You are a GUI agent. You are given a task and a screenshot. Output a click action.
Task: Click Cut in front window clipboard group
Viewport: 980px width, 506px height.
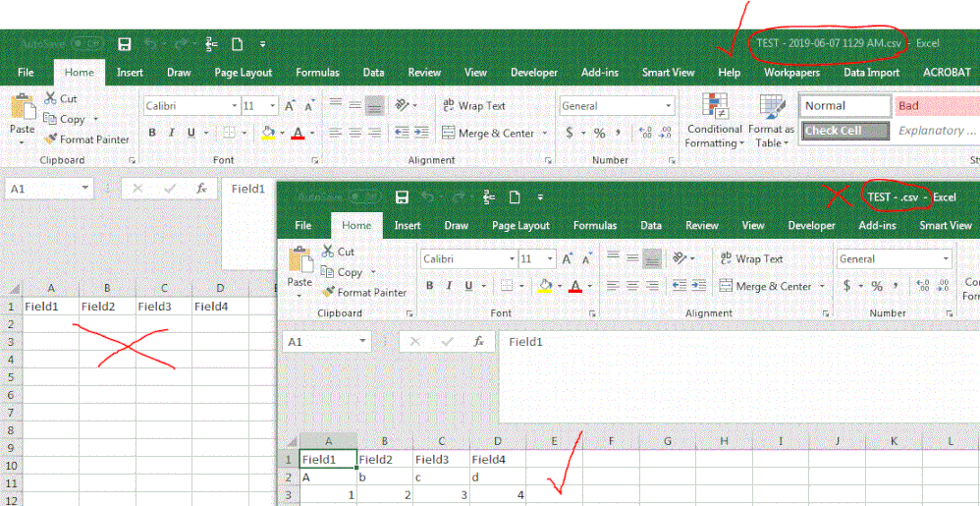click(x=338, y=253)
